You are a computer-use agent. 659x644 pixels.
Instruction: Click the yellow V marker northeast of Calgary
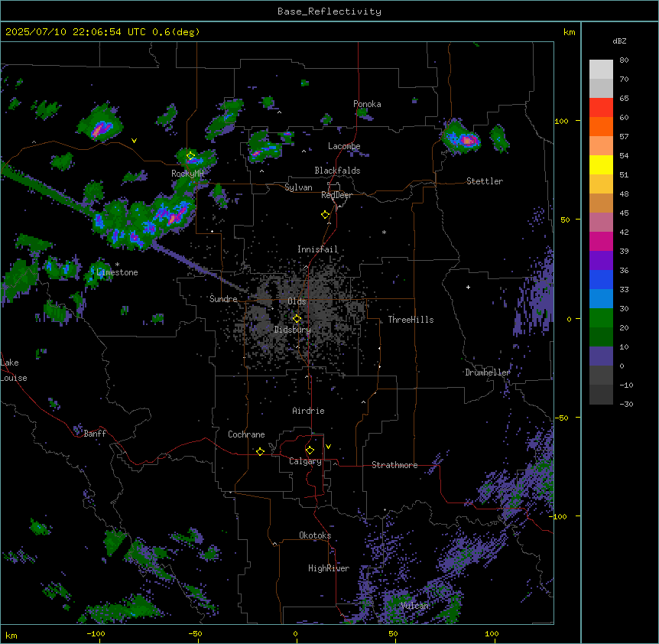coord(328,447)
